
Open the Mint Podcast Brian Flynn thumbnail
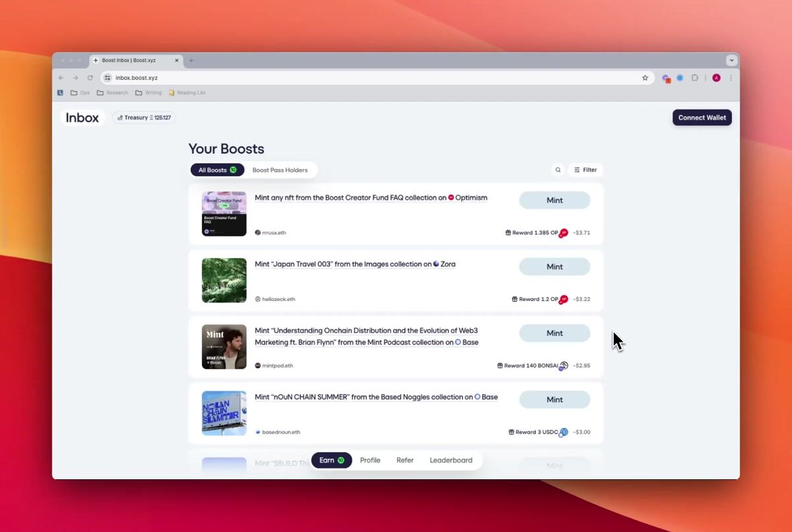click(224, 347)
